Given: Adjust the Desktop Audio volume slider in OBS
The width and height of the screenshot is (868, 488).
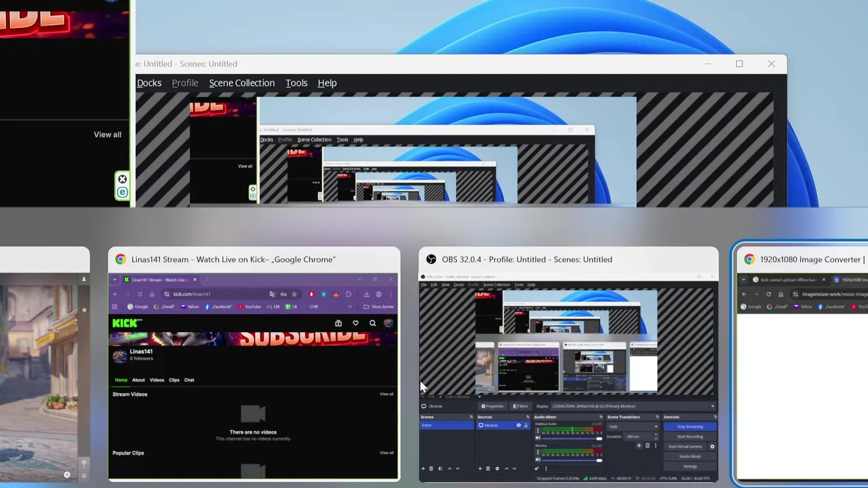Looking at the screenshot, I should coord(571,439).
